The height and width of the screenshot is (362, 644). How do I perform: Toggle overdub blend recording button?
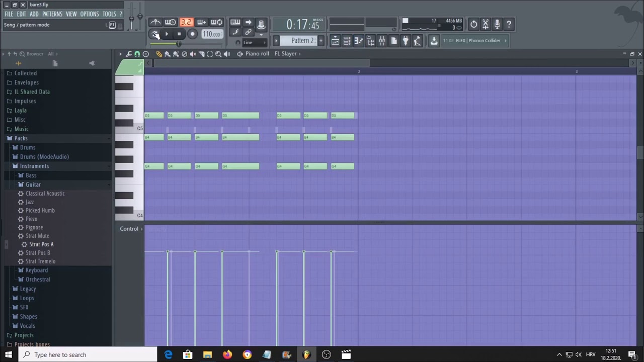click(201, 22)
